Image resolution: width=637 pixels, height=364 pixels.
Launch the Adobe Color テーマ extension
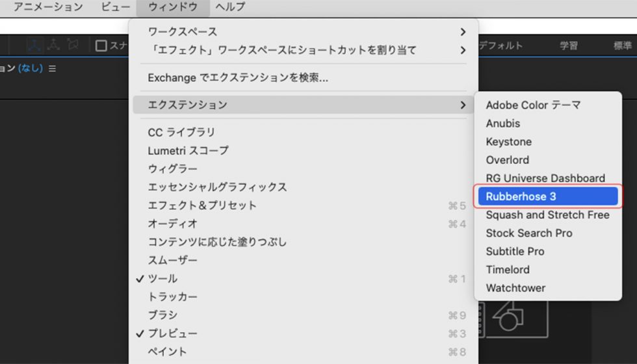(x=548, y=105)
